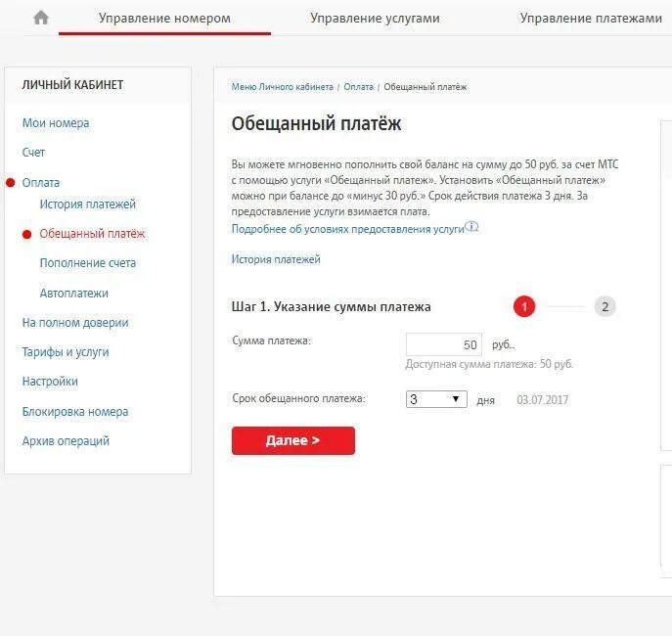The width and height of the screenshot is (672, 636).
Task: Select step 2 gray circle indicator
Action: 605,307
